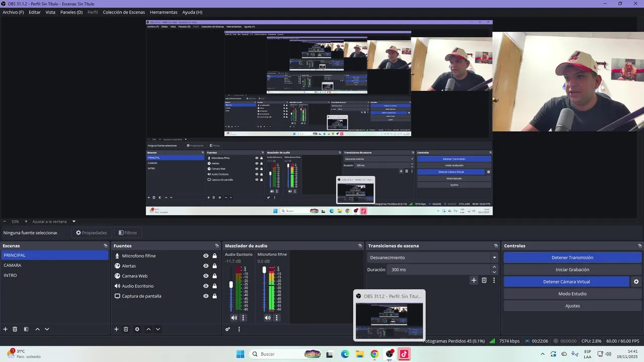Unlock the Alertas source
This screenshot has height=362, width=644.
click(x=215, y=266)
